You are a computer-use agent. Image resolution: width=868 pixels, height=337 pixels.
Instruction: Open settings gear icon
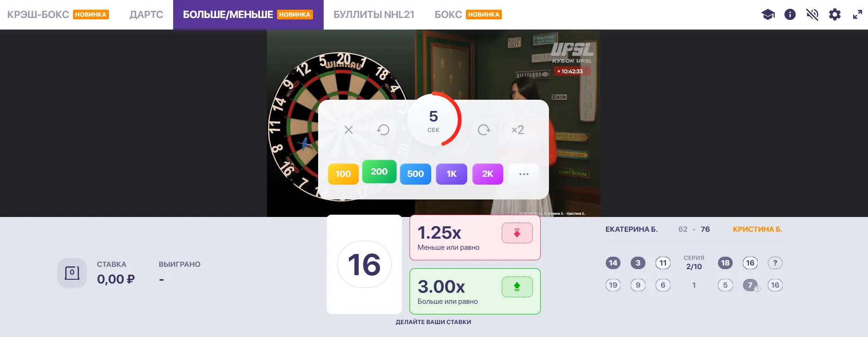835,15
